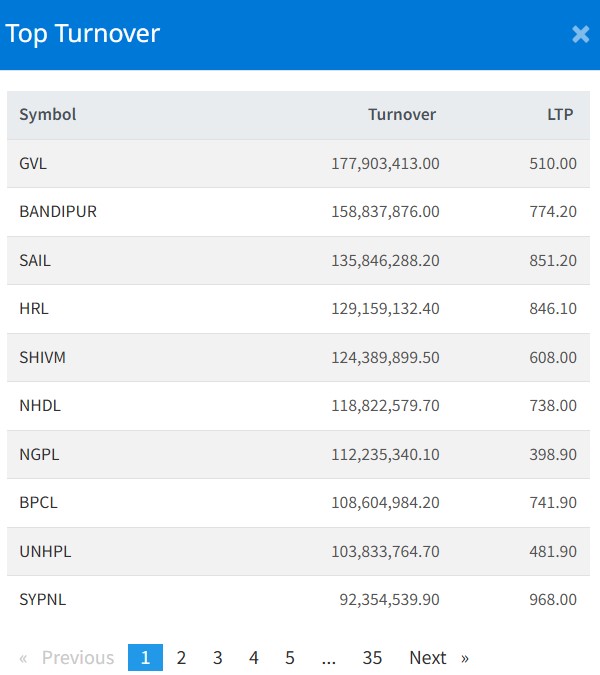Image resolution: width=600 pixels, height=675 pixels.
Task: Click the Next page button
Action: (438, 657)
